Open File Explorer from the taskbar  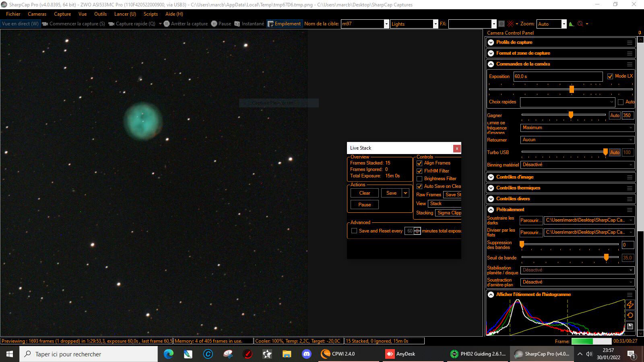(287, 354)
